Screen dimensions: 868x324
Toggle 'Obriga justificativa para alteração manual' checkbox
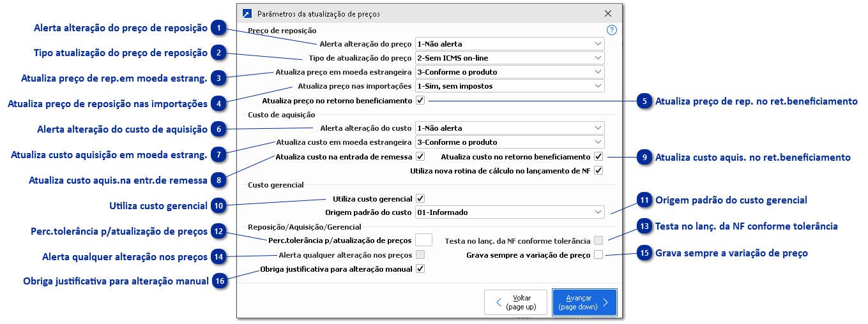(420, 269)
